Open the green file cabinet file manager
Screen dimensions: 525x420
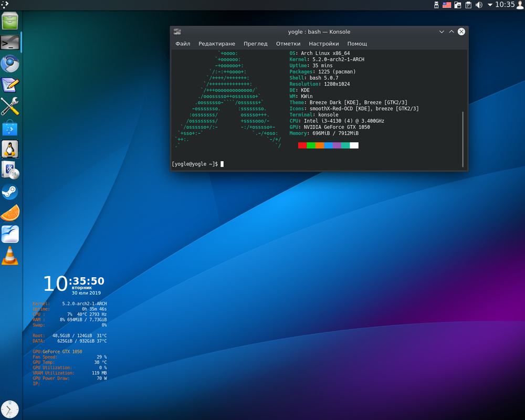[10, 21]
